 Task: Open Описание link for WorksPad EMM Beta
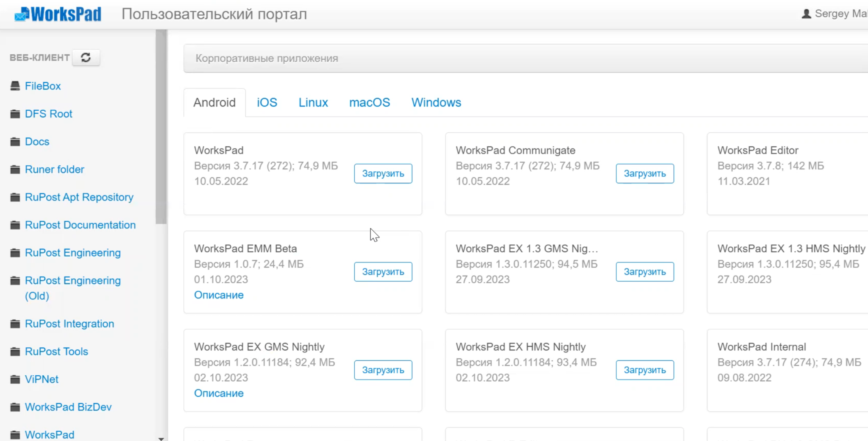(219, 295)
